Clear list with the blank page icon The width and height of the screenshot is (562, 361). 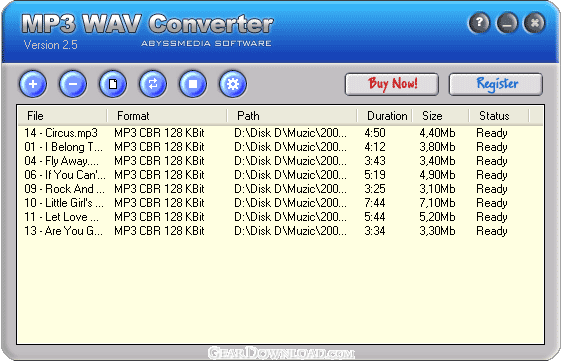(113, 84)
